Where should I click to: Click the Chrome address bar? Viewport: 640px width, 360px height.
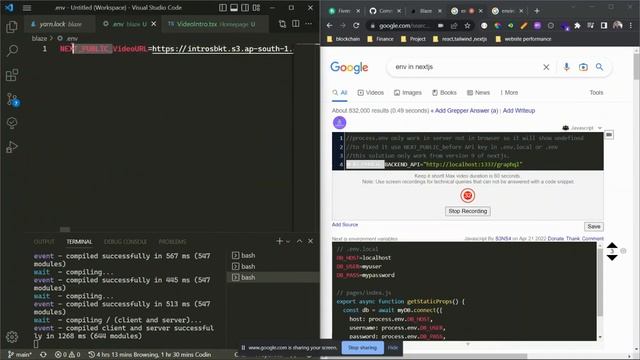[404, 26]
